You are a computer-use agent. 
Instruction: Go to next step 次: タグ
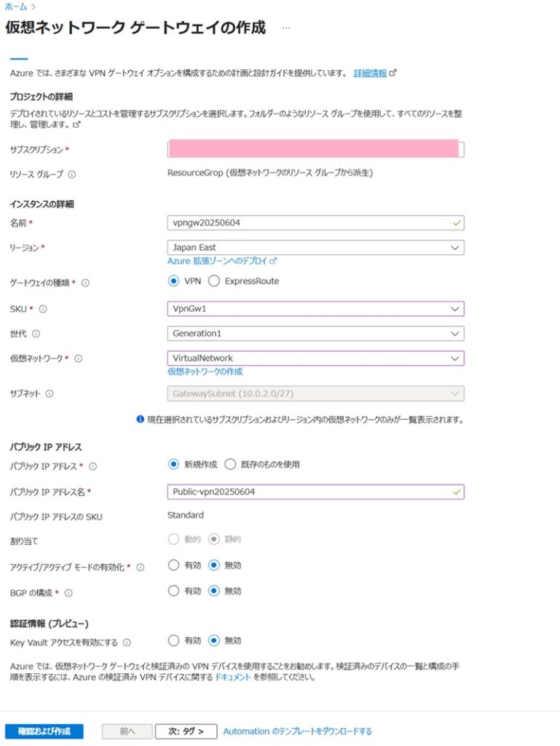[186, 731]
